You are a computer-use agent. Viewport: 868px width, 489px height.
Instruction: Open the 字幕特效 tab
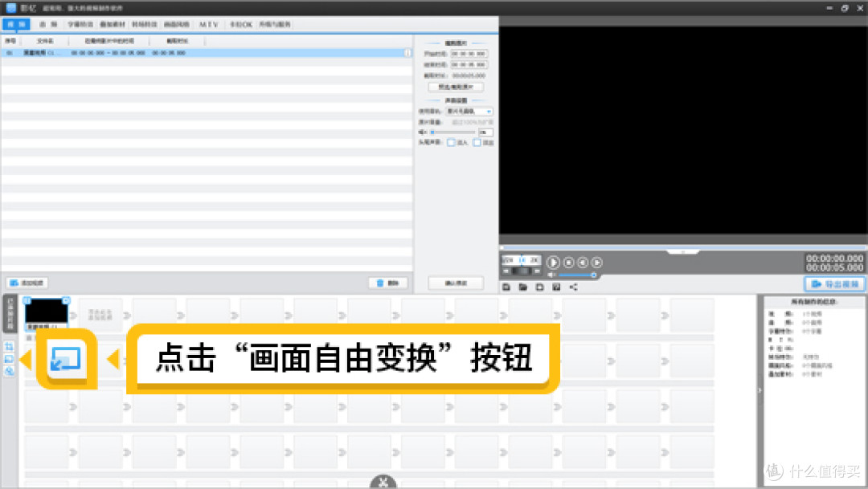coord(80,24)
